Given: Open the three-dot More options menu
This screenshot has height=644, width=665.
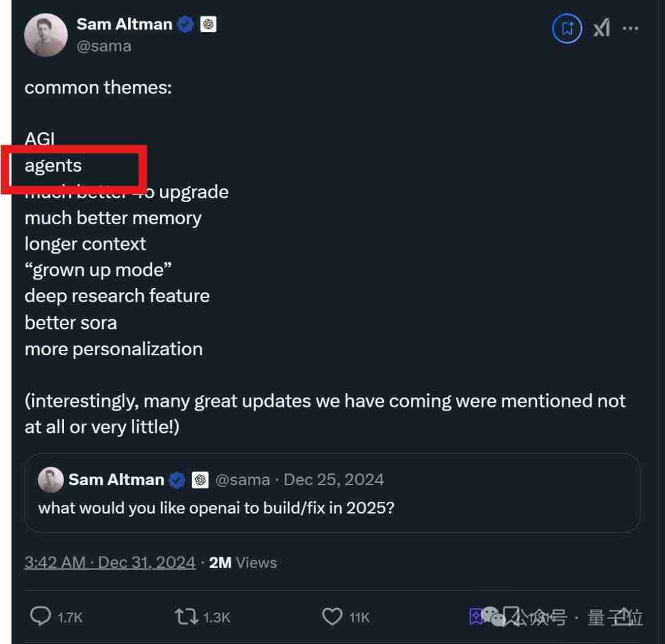Looking at the screenshot, I should click(631, 28).
